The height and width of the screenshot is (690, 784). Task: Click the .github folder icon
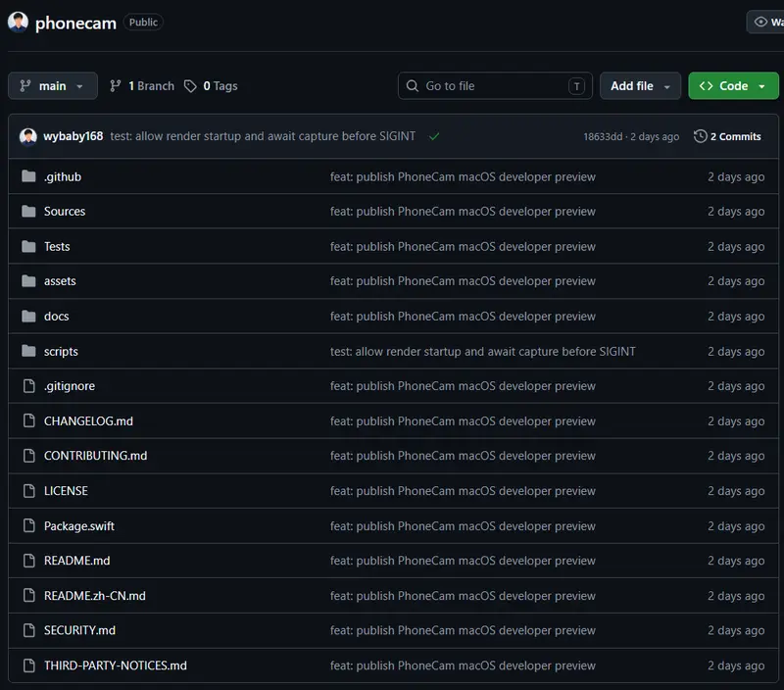coord(29,176)
